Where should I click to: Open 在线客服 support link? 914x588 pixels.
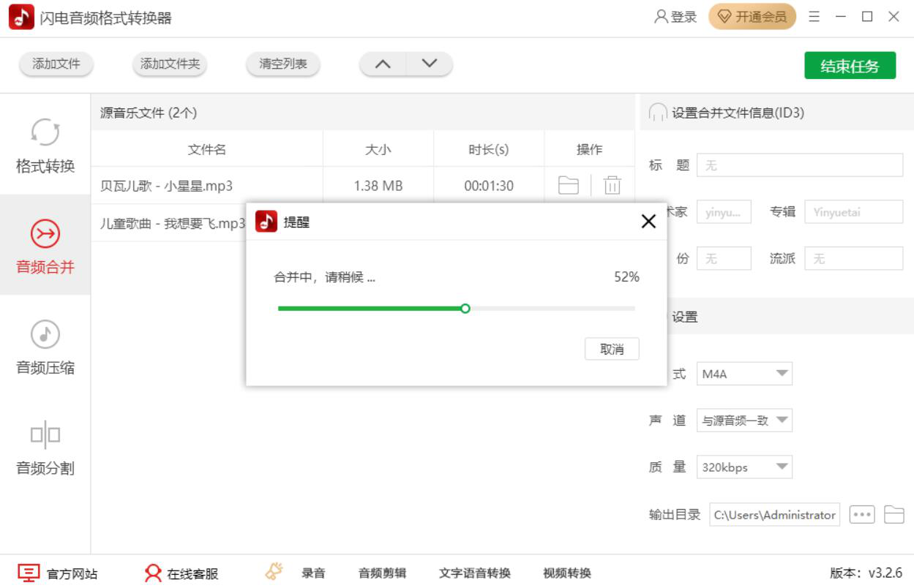[x=181, y=573]
